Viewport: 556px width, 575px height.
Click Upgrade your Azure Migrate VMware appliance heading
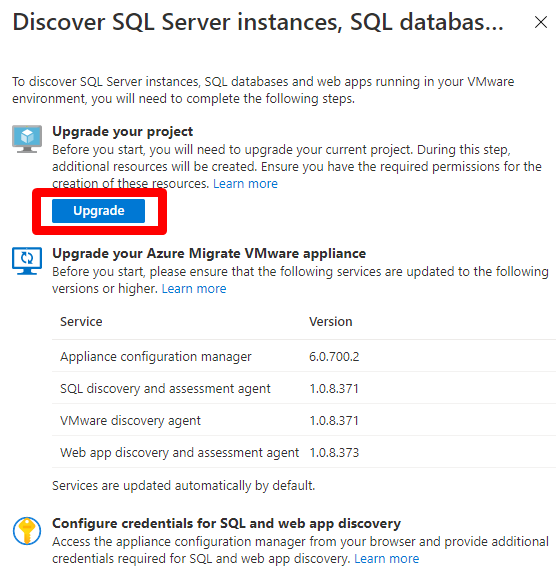click(209, 253)
